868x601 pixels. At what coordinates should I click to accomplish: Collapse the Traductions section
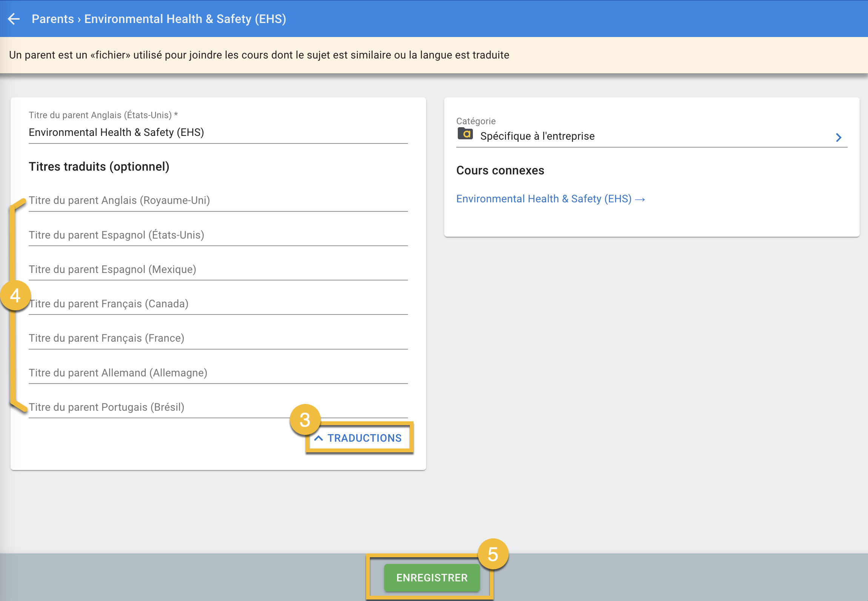tap(359, 438)
